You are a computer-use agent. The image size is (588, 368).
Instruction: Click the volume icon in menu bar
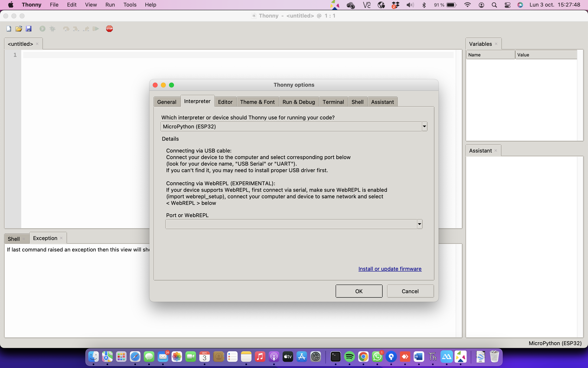(410, 5)
